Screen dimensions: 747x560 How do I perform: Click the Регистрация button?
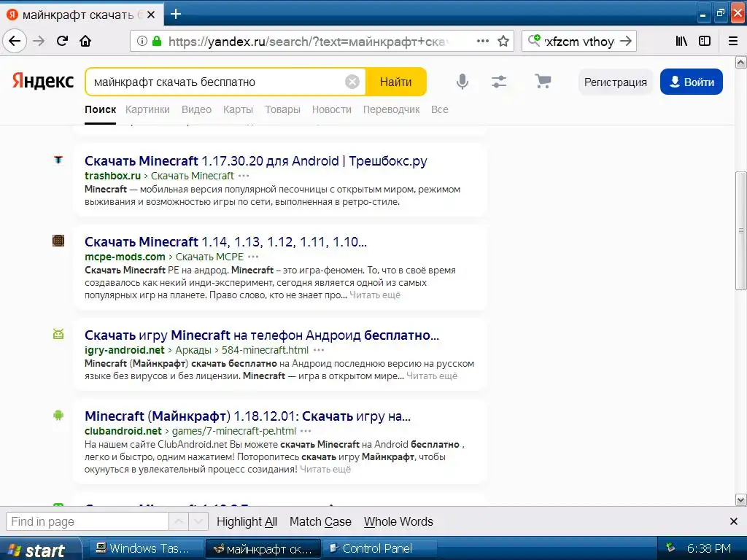(x=616, y=82)
